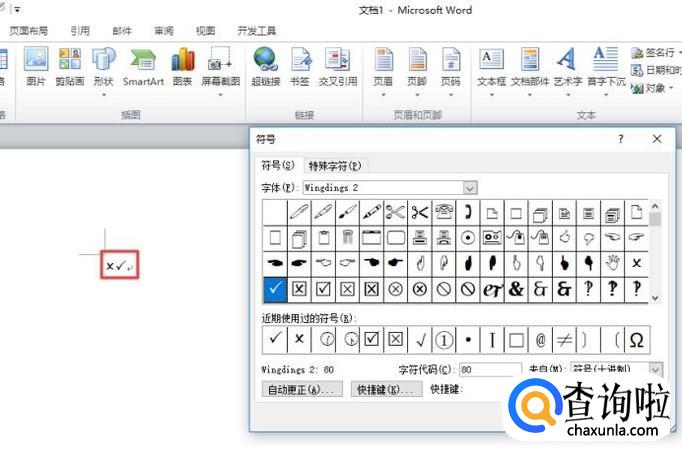
Task: Insert an 对象 object
Action: pyautogui.click(x=652, y=88)
